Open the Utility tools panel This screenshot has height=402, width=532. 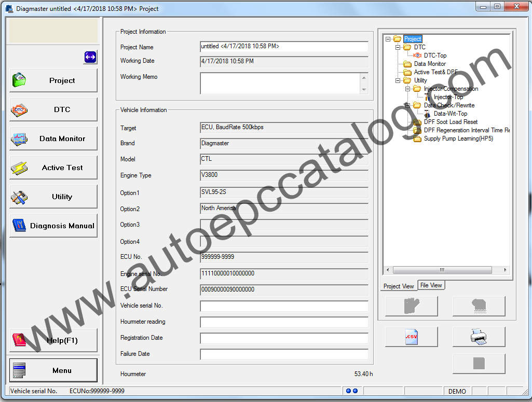53,196
